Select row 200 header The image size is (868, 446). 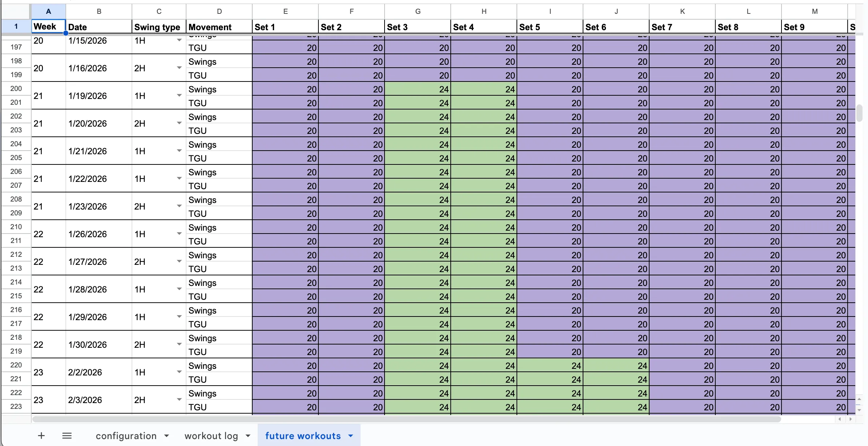(x=16, y=88)
